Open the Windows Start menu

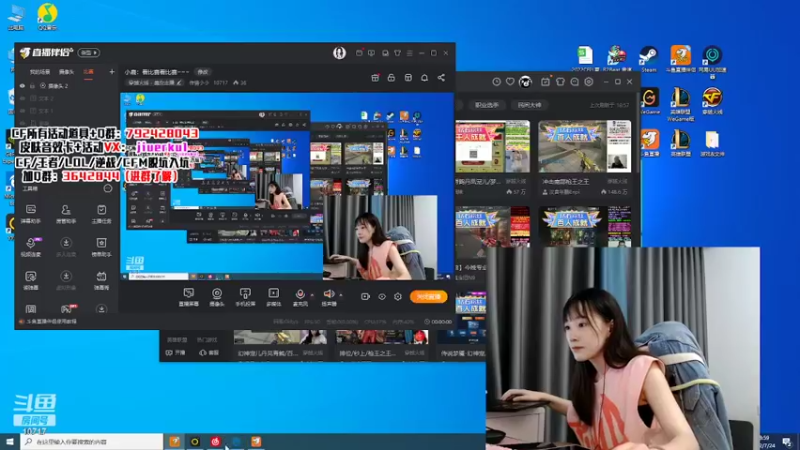point(10,441)
